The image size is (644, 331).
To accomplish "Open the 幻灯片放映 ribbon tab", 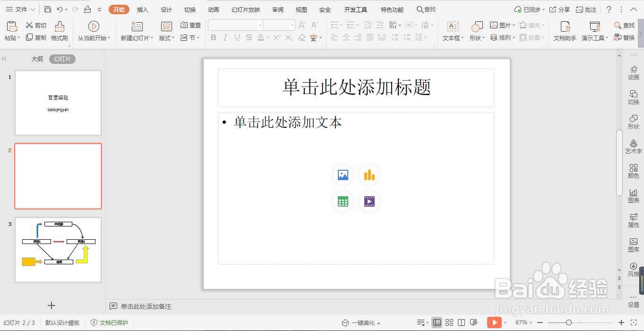I will click(x=245, y=9).
